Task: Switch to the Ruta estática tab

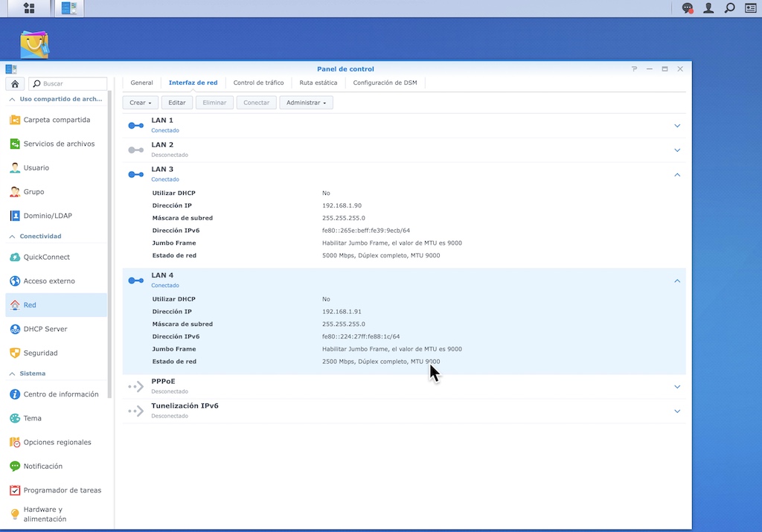Action: click(318, 83)
